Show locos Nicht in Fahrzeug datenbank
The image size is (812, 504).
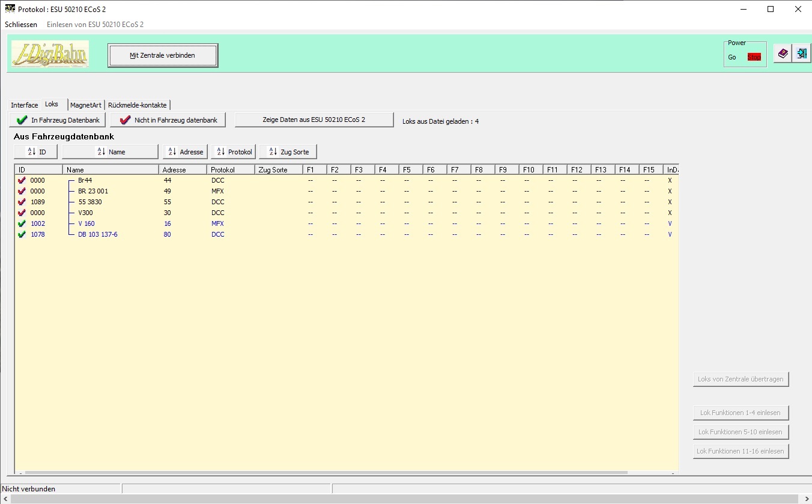click(169, 120)
